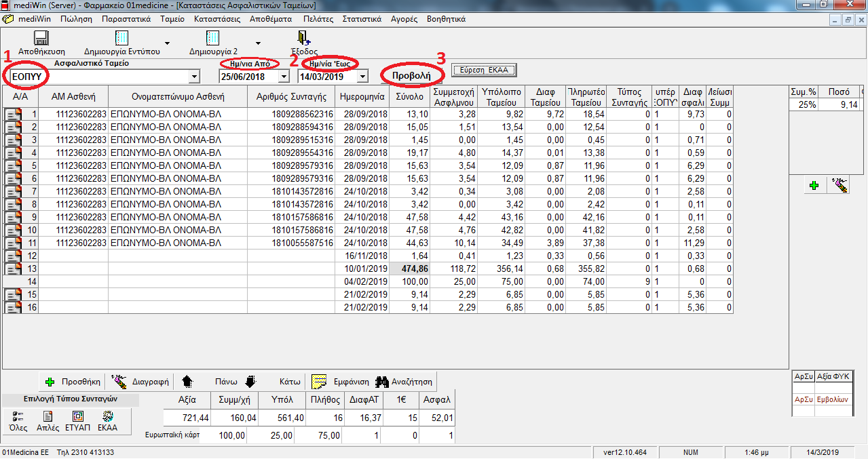Click the eraser icon in right panel
The height and width of the screenshot is (459, 868).
839,184
